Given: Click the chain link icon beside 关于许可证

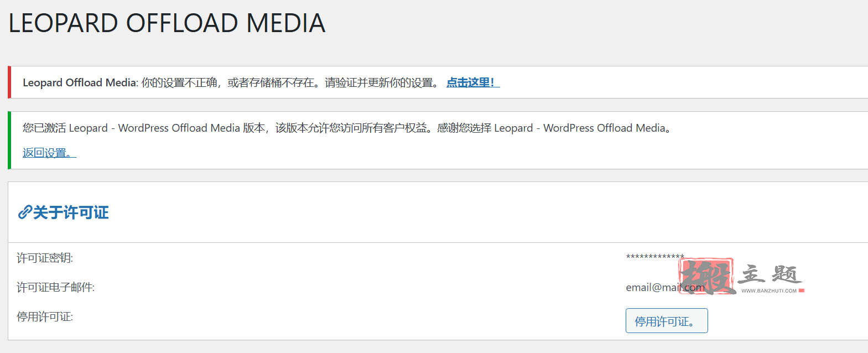Looking at the screenshot, I should coord(25,212).
